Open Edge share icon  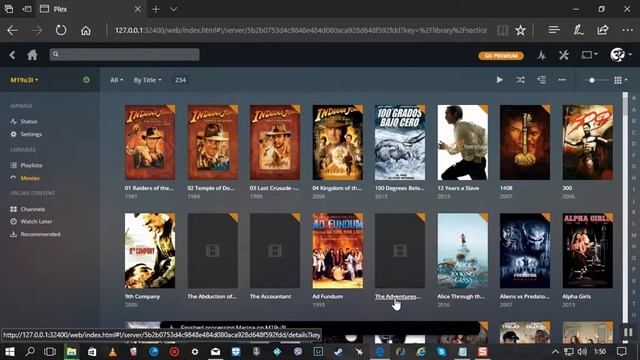coord(602,30)
